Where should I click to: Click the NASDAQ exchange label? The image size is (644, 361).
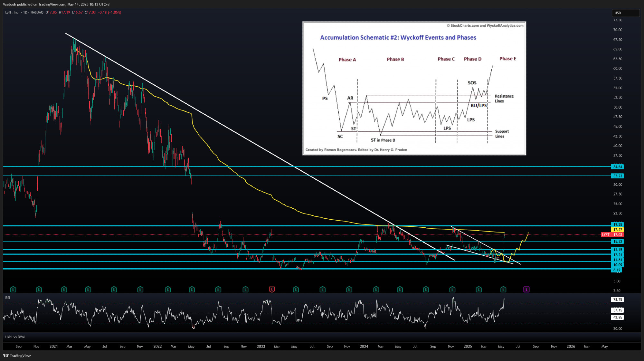37,12
